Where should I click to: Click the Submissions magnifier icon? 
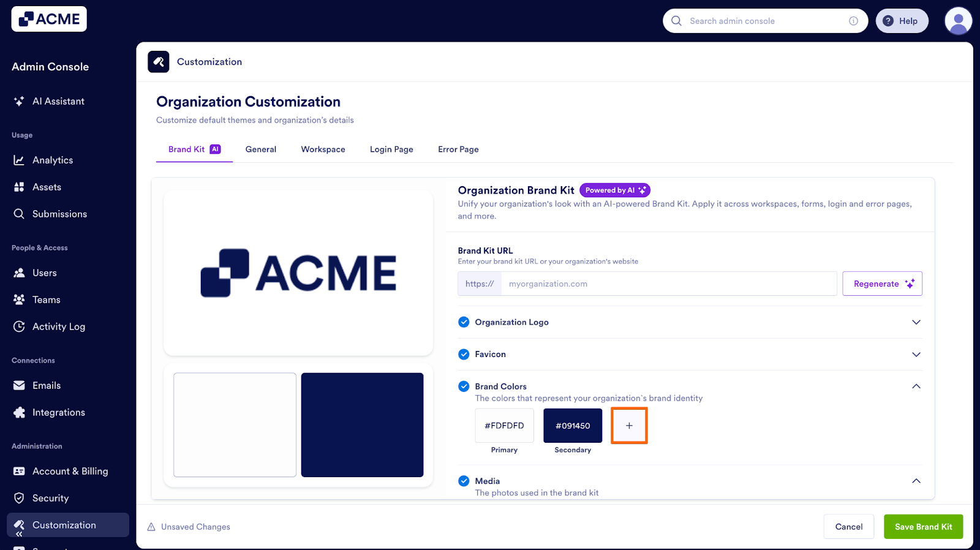tap(19, 214)
